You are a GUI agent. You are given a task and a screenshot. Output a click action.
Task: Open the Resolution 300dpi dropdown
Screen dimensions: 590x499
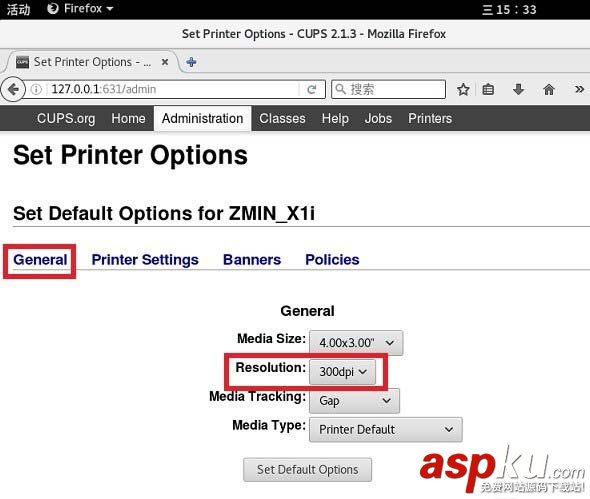[x=342, y=372]
